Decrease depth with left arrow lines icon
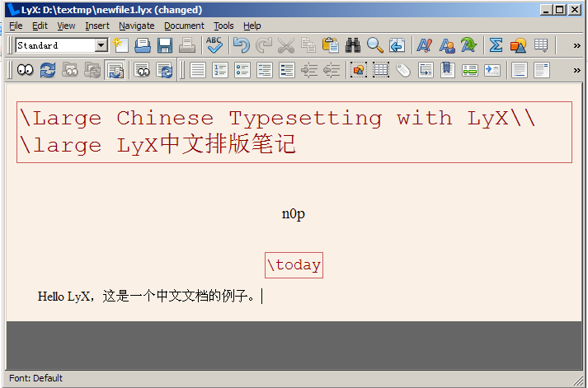The image size is (588, 388). [x=332, y=70]
